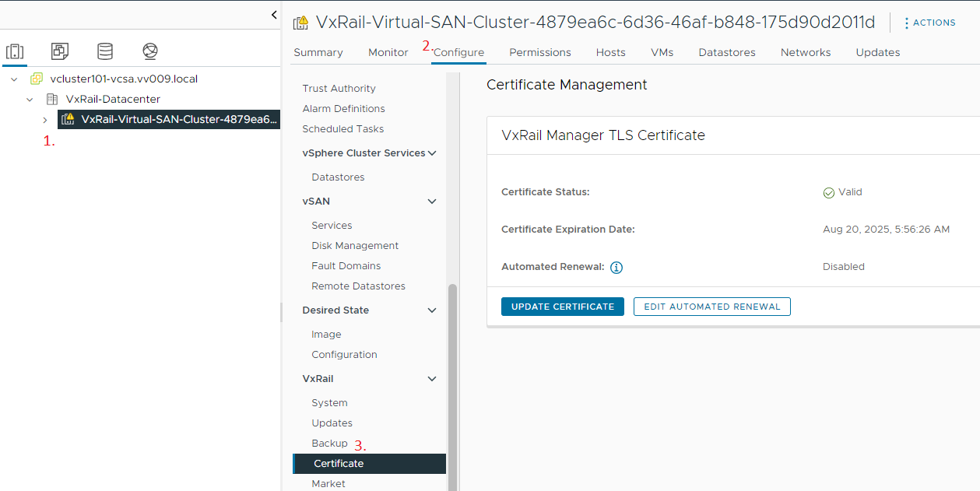Image resolution: width=980 pixels, height=491 pixels.
Task: Collapse the inventory pane with the left chevron
Action: coord(273,14)
